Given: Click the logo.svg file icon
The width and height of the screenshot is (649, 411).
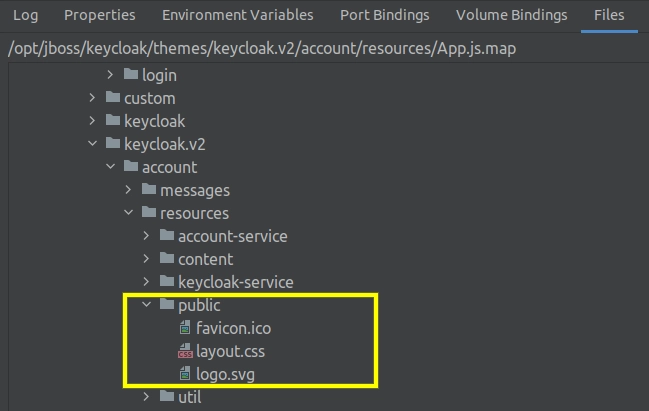Looking at the screenshot, I should tap(185, 374).
